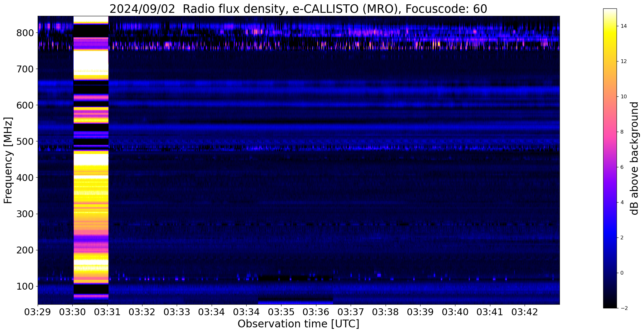Click the 200 frequency tick label
The image size is (644, 333).
coord(25,250)
